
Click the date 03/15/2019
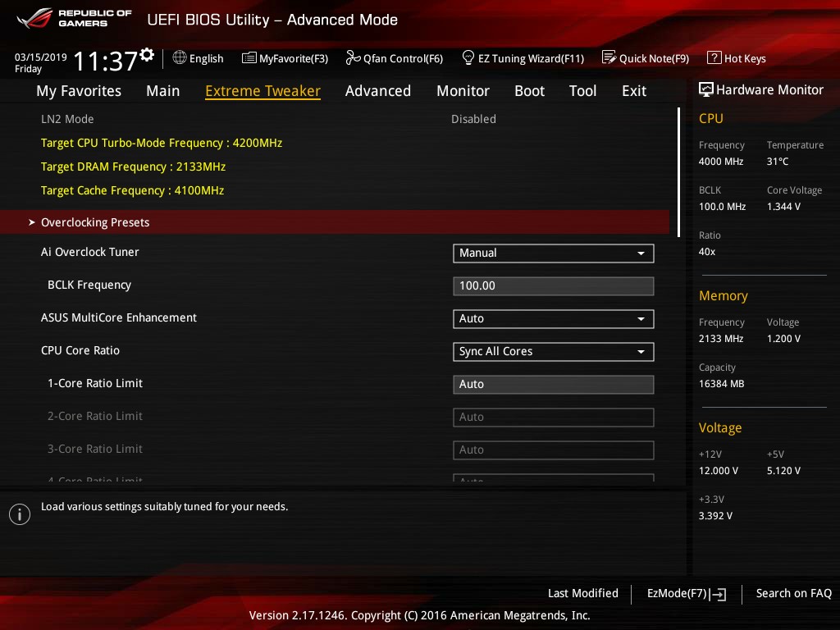(41, 57)
